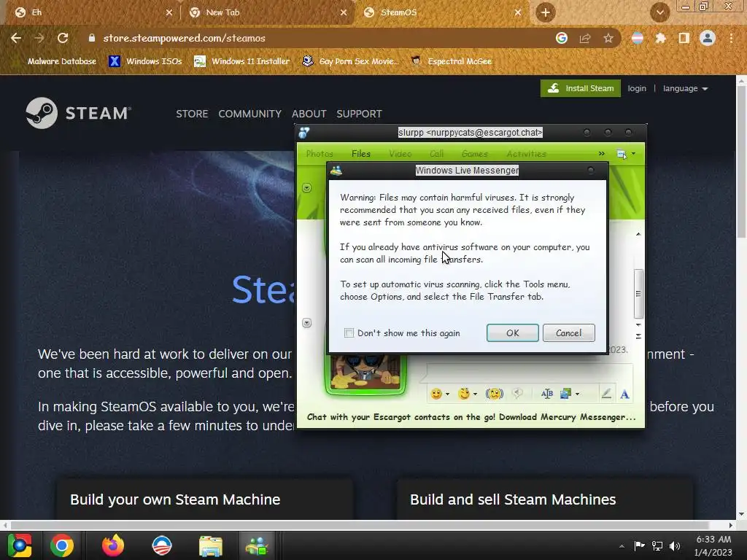
Task: Expand the hidden Messenger toolbar items chevron
Action: (601, 153)
